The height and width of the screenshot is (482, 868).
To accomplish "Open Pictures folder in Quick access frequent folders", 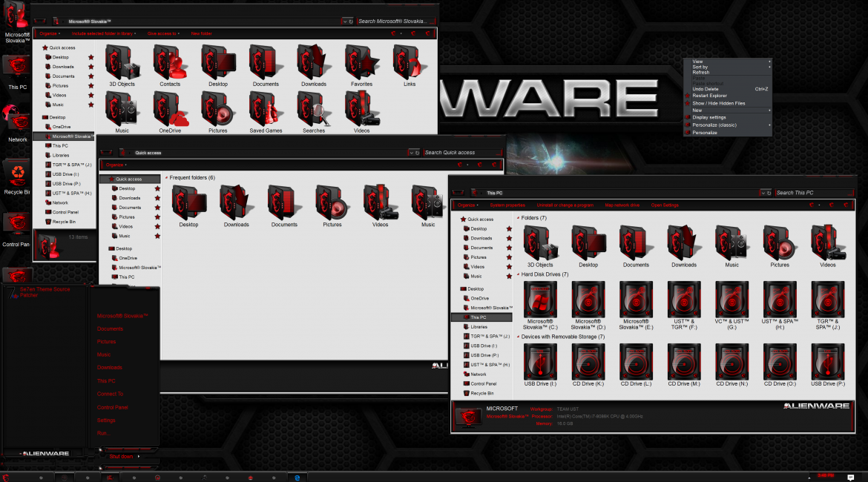I will [332, 206].
